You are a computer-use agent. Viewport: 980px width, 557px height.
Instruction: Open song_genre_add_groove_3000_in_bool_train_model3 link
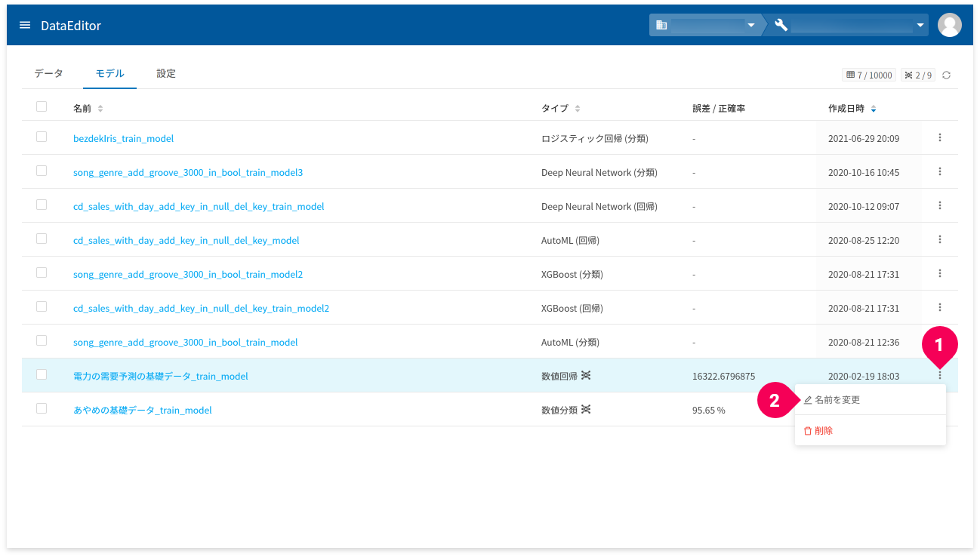click(188, 173)
